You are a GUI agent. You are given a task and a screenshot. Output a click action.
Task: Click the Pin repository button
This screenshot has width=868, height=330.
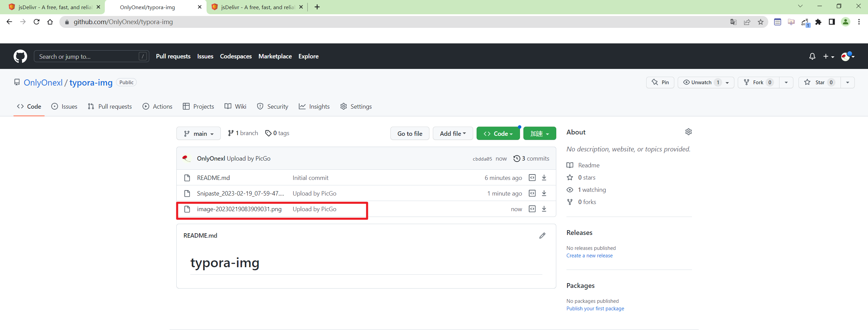pos(660,82)
